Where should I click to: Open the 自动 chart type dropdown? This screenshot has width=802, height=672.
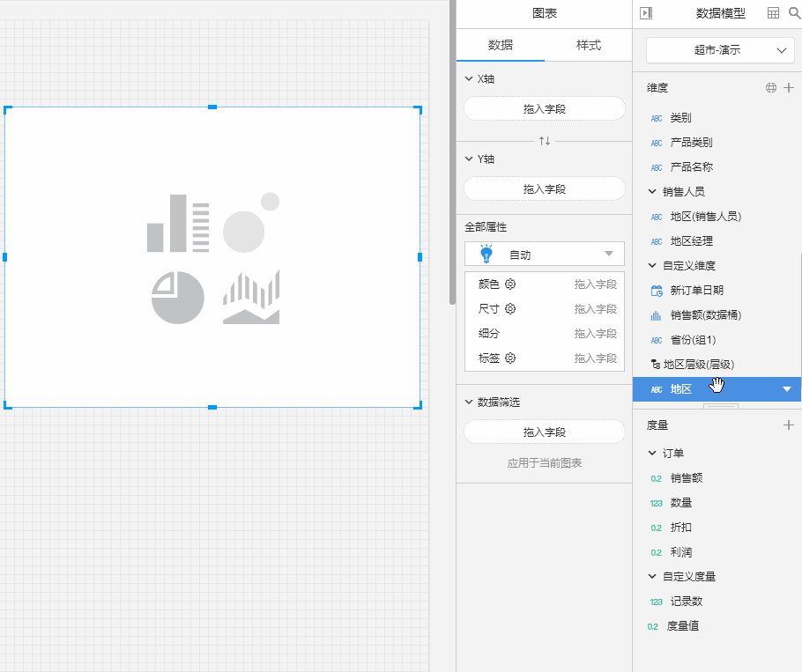tap(545, 255)
